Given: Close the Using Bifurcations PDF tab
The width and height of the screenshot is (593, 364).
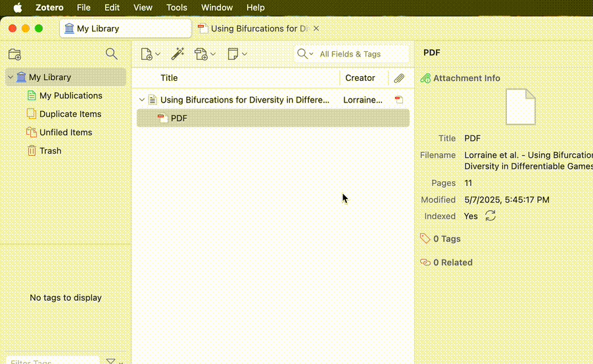Looking at the screenshot, I should pos(316,28).
